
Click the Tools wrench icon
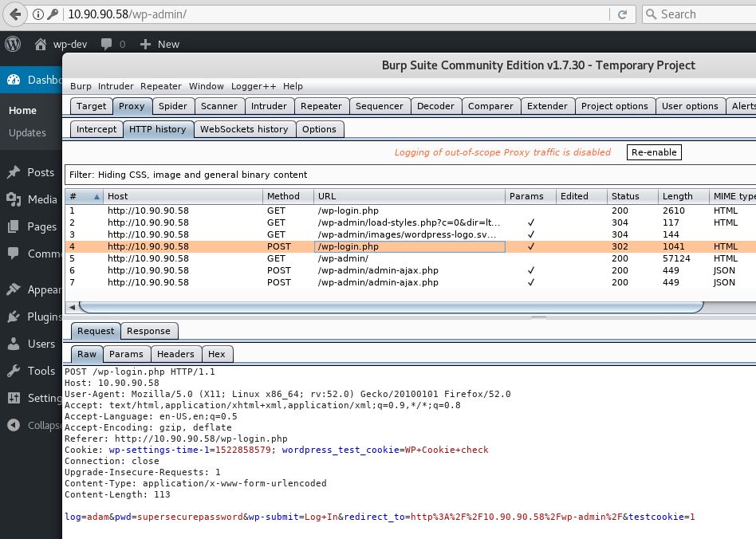(14, 371)
